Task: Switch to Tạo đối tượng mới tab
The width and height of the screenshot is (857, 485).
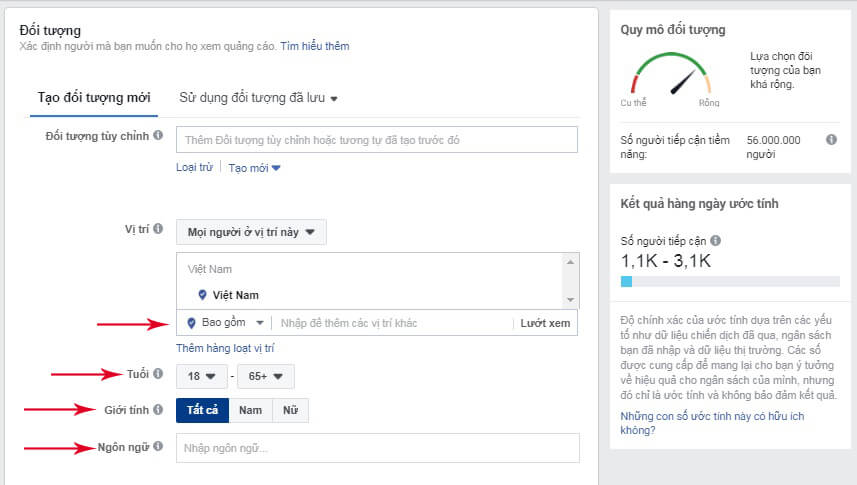Action: tap(94, 98)
